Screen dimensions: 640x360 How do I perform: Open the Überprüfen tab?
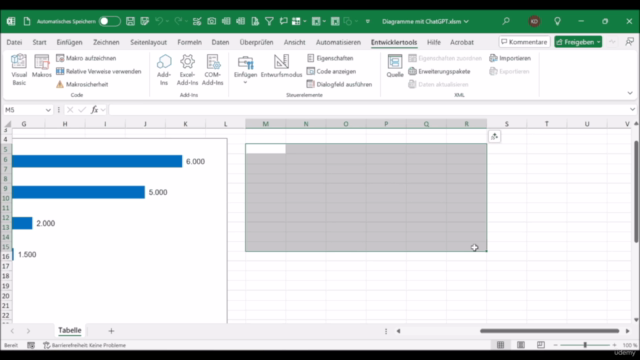256,42
